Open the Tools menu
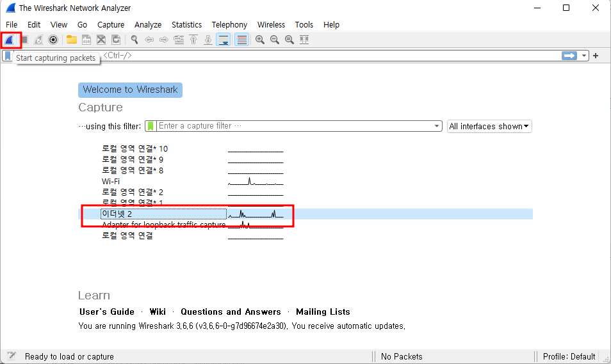Image resolution: width=611 pixels, height=364 pixels. [304, 24]
